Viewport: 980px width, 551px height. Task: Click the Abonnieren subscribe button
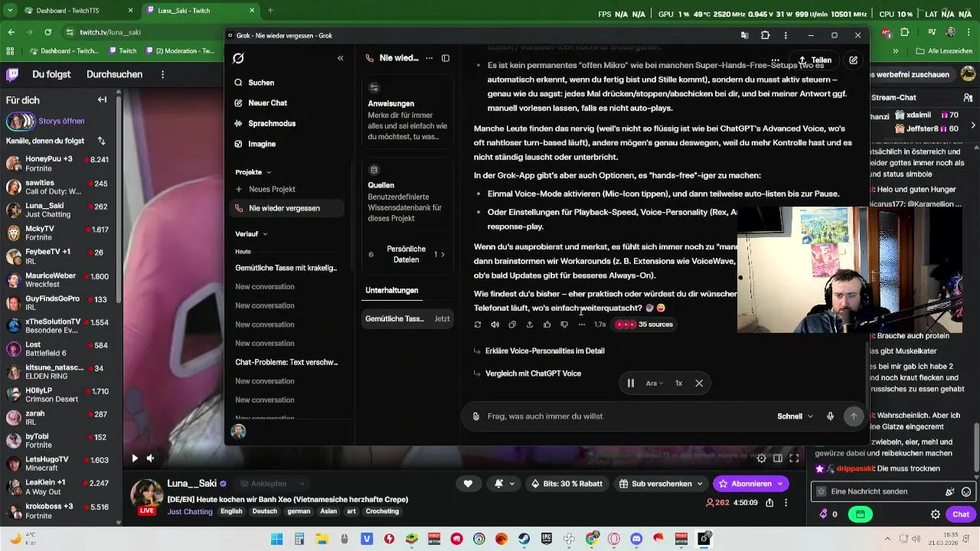(750, 484)
